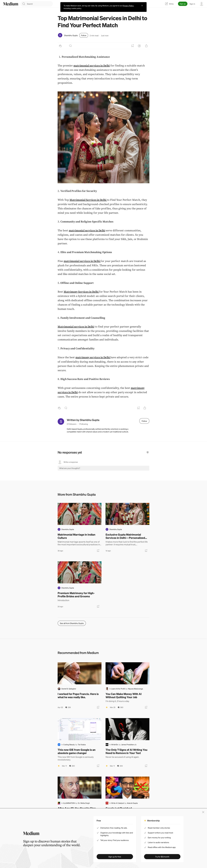
Task: Open the comment bubble icon near the title
Action: tap(70, 46)
